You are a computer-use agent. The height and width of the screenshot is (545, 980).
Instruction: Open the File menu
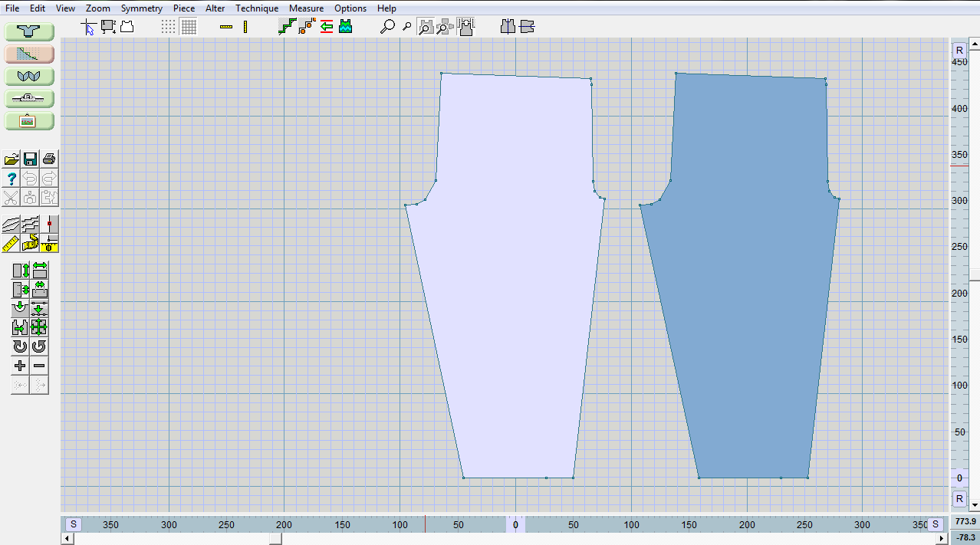coord(12,8)
